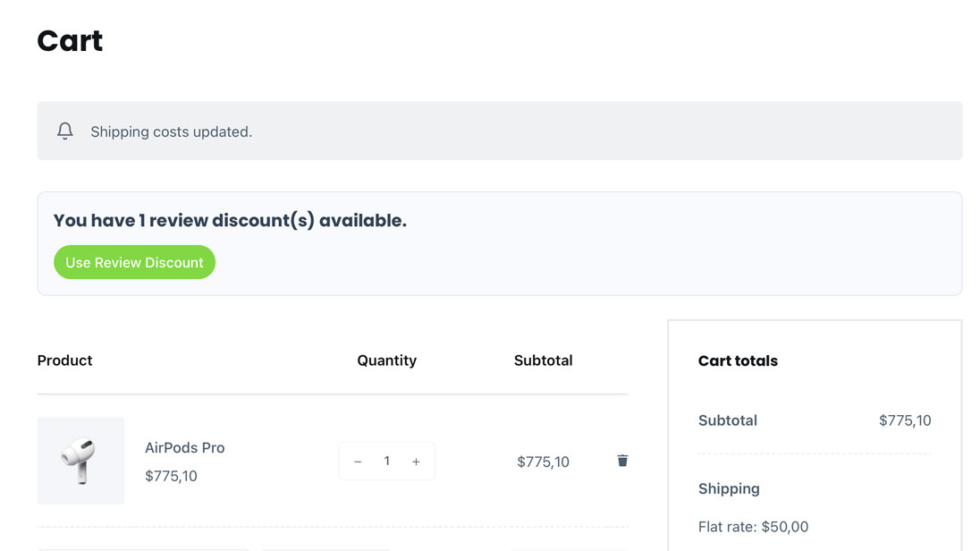The image size is (980, 551).
Task: Open the AirPods Pro product link
Action: 185,447
